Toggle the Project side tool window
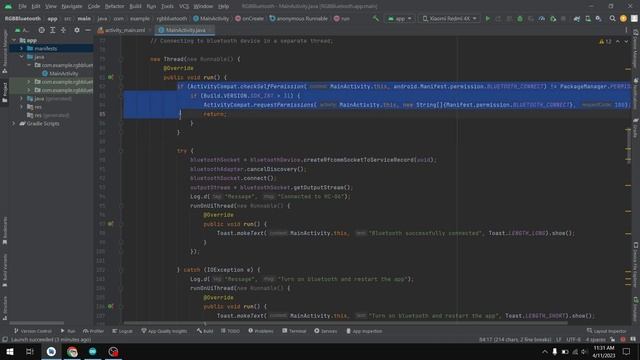640x360 pixels. pyautogui.click(x=5, y=93)
